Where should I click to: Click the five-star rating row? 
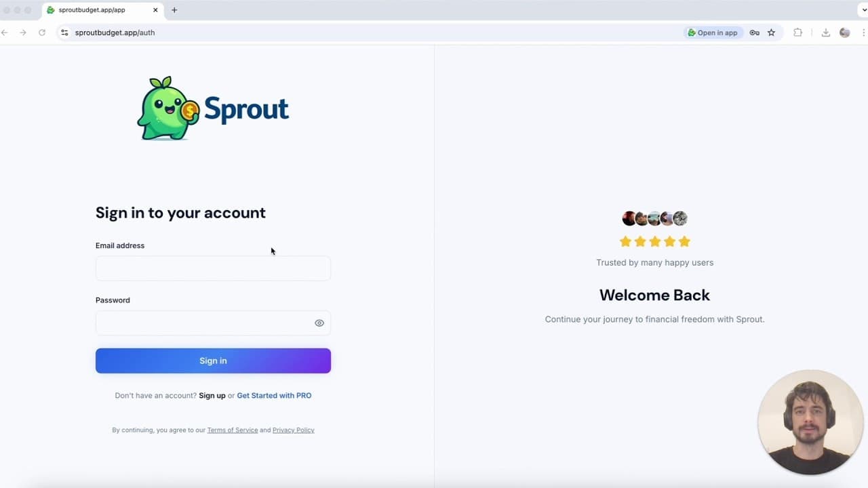[654, 241]
